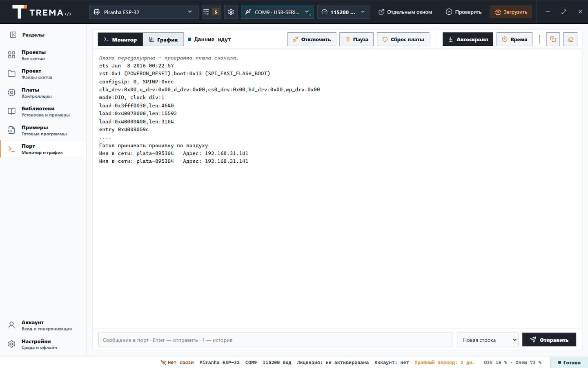This screenshot has height=368, width=588.
Task: Click the copy output icon
Action: click(x=553, y=39)
